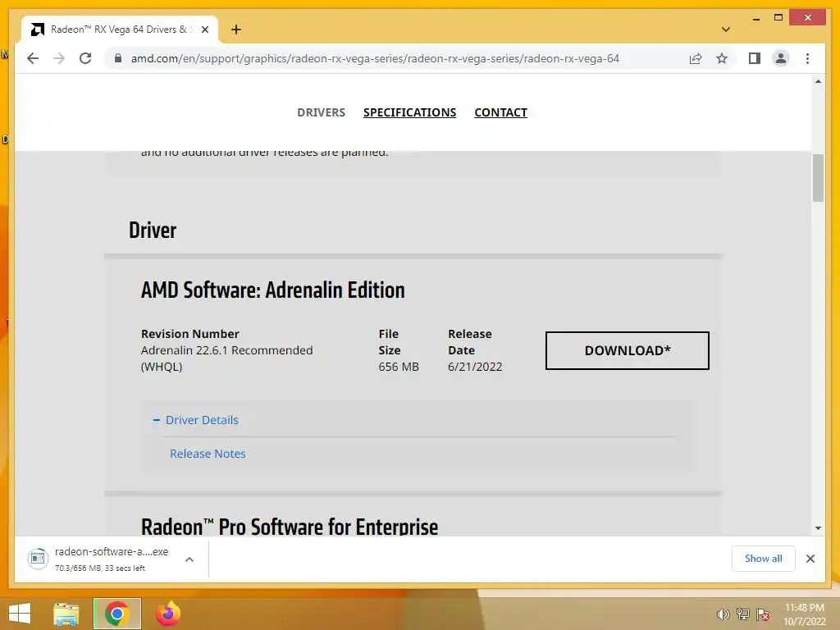Bookmark this page with the star
The image size is (840, 630).
(x=722, y=58)
